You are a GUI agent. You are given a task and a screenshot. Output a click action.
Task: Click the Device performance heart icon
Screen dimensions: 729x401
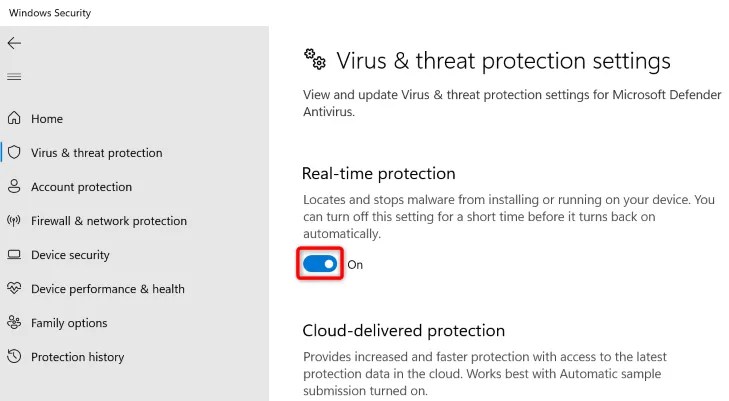coord(14,289)
